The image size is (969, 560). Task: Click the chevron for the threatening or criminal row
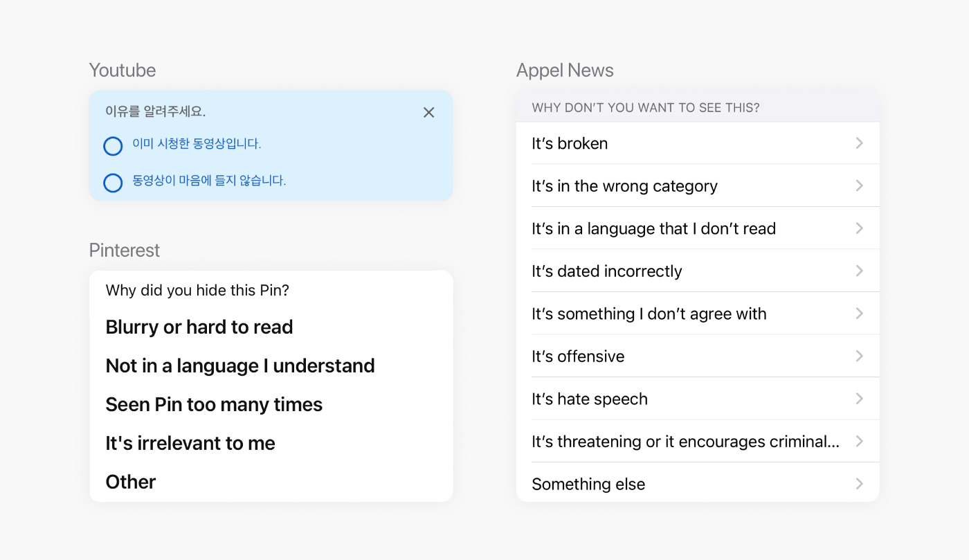(x=859, y=441)
